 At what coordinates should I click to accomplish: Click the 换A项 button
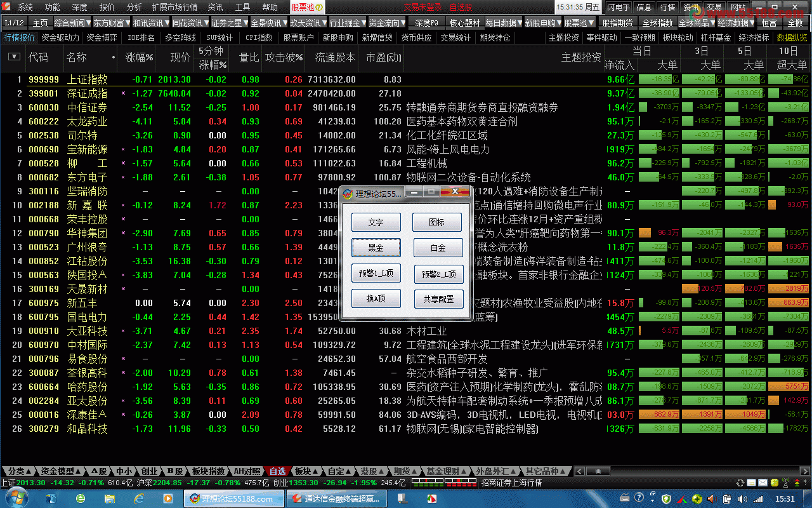point(376,298)
